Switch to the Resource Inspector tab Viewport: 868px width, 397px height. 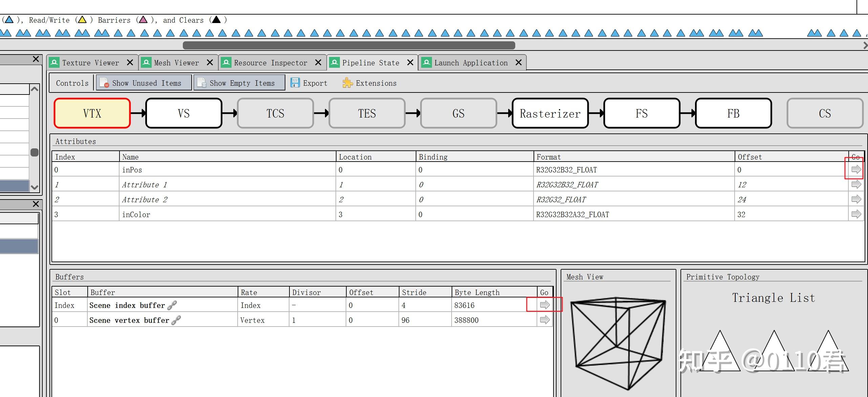click(270, 63)
